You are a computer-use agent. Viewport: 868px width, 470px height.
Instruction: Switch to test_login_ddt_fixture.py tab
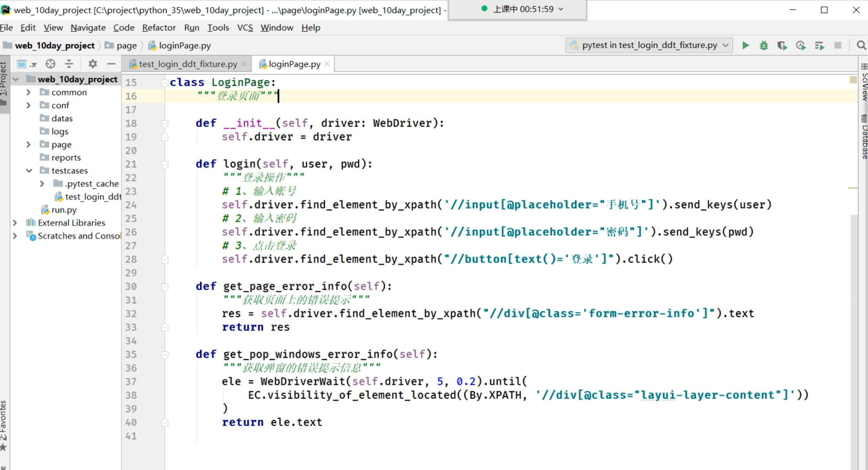coord(188,64)
